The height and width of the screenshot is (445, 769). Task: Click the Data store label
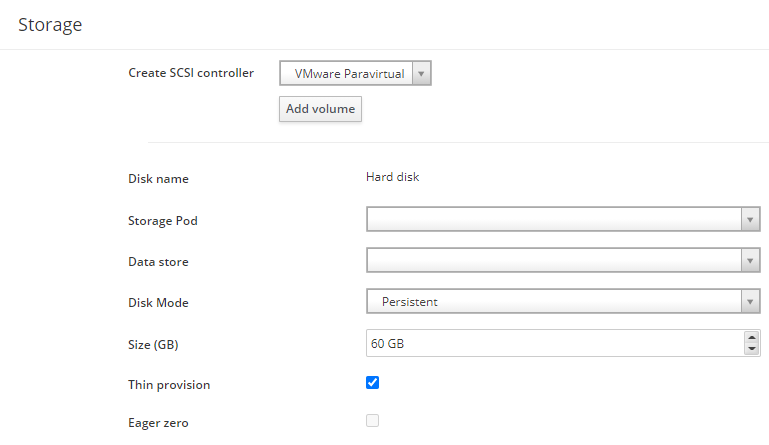click(x=158, y=262)
